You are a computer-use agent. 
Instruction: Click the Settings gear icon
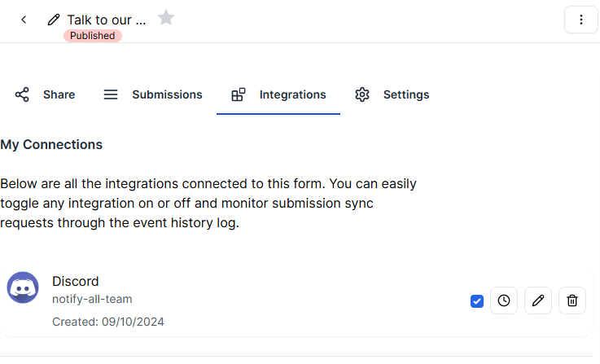[x=362, y=94]
